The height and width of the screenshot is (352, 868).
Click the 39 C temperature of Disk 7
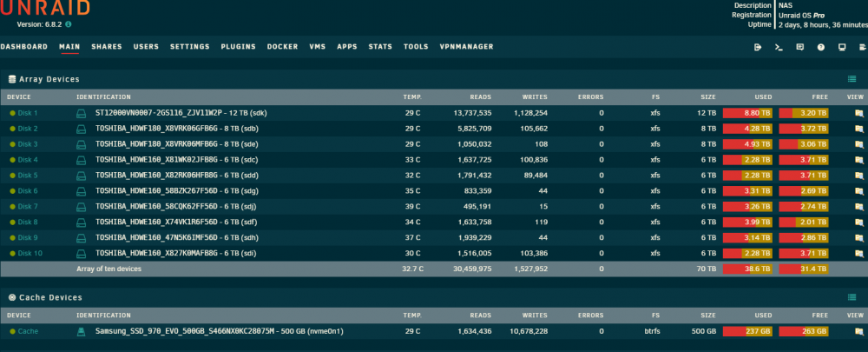click(x=413, y=207)
